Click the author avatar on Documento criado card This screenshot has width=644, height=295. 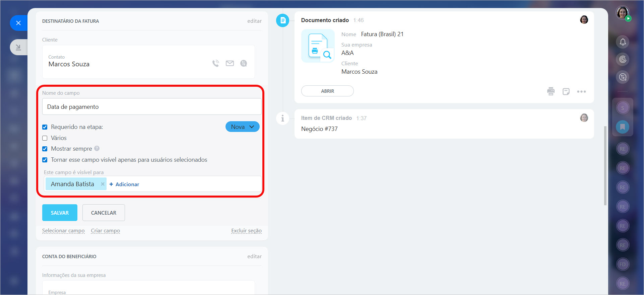click(584, 20)
